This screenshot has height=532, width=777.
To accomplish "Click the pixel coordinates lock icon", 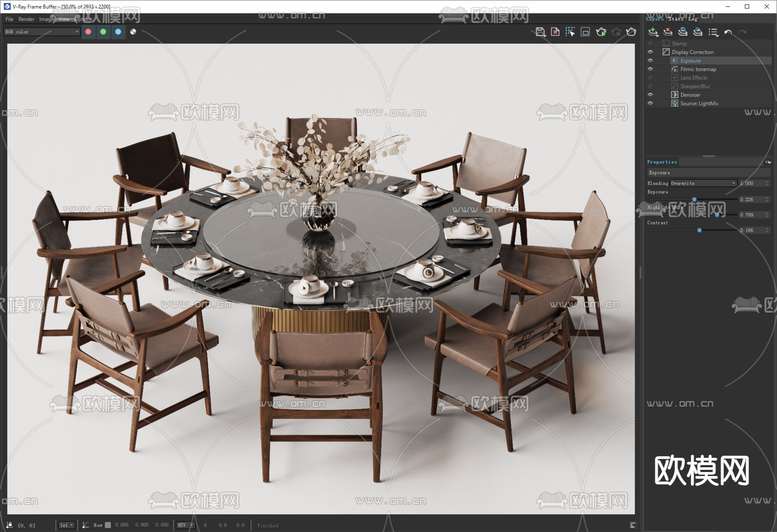I will point(9,525).
